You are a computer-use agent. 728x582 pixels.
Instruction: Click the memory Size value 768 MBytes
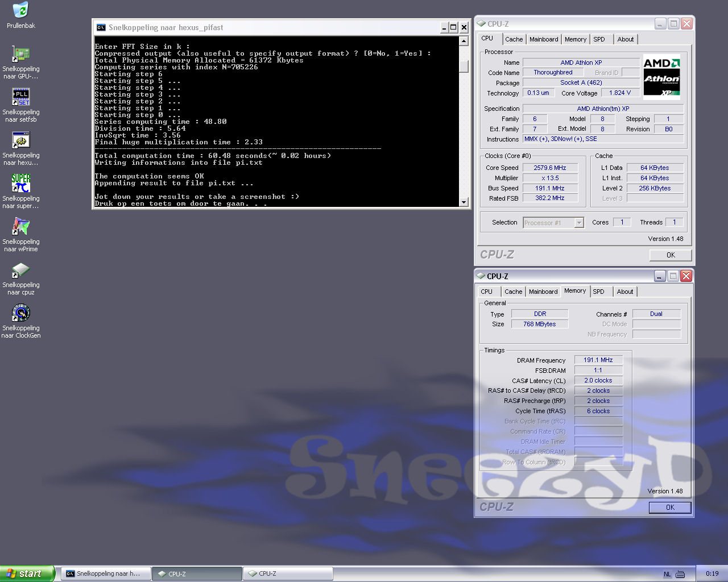coord(540,324)
